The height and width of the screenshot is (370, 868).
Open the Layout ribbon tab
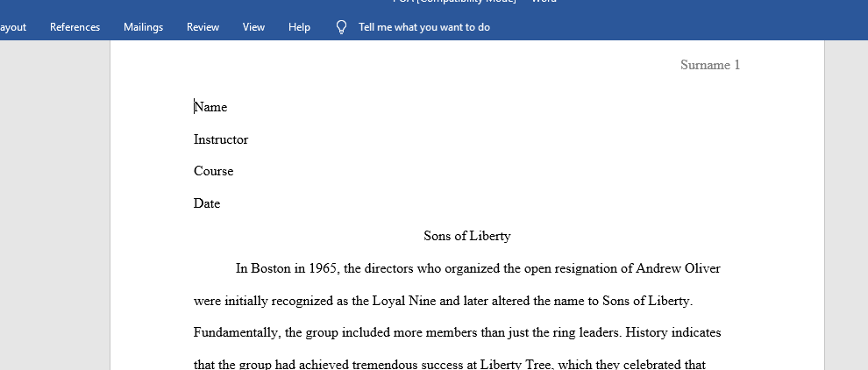coord(12,27)
